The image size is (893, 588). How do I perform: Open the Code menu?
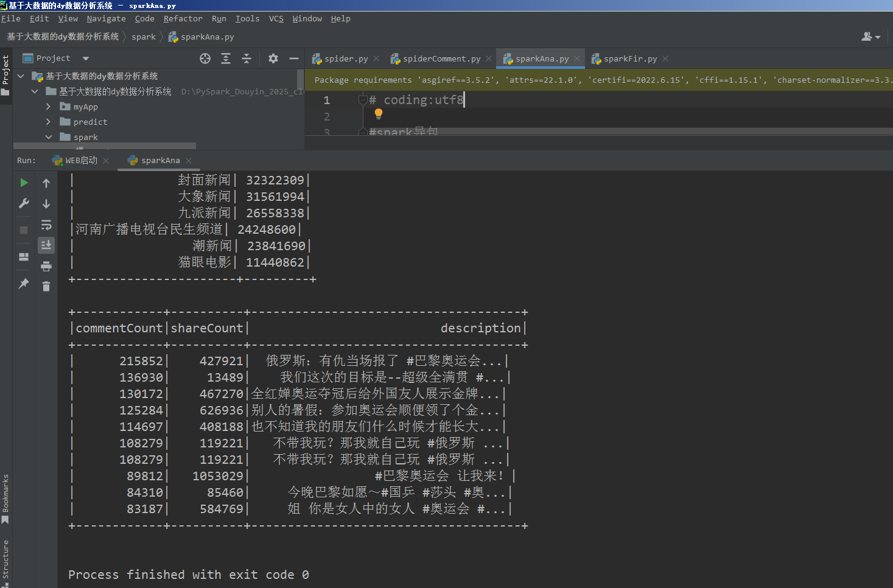[x=144, y=19]
